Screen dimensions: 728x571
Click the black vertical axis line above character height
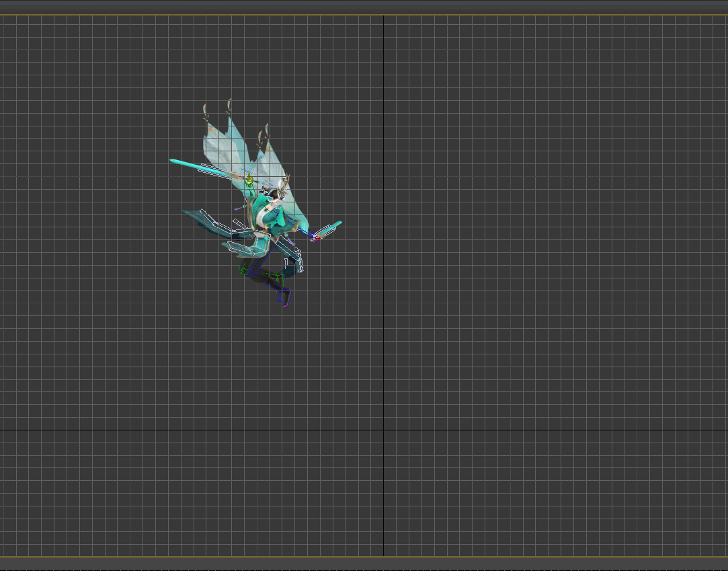pos(383,67)
